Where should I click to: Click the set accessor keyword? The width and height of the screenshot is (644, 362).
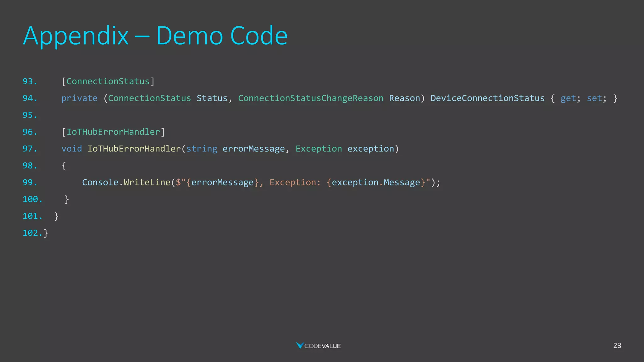[594, 99]
